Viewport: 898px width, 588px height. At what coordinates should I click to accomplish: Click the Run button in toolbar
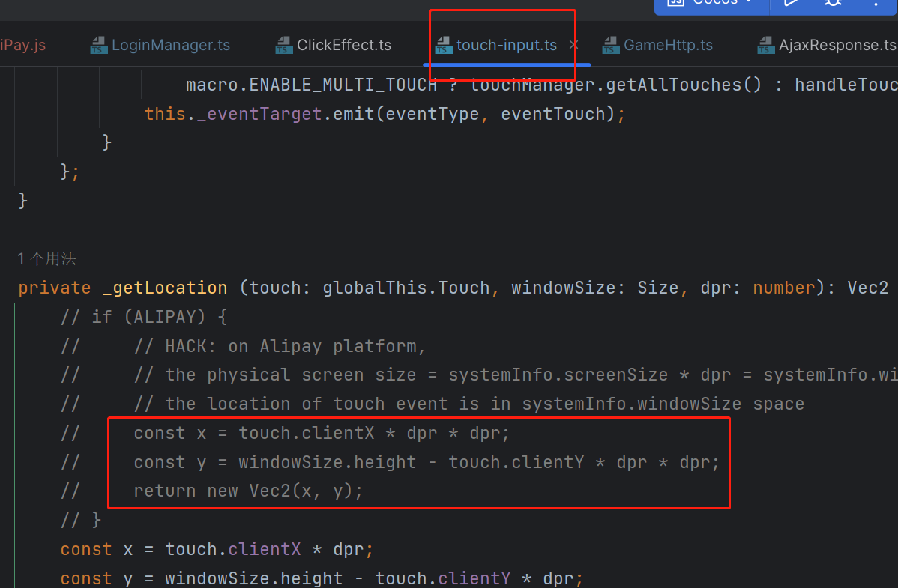pyautogui.click(x=792, y=2)
